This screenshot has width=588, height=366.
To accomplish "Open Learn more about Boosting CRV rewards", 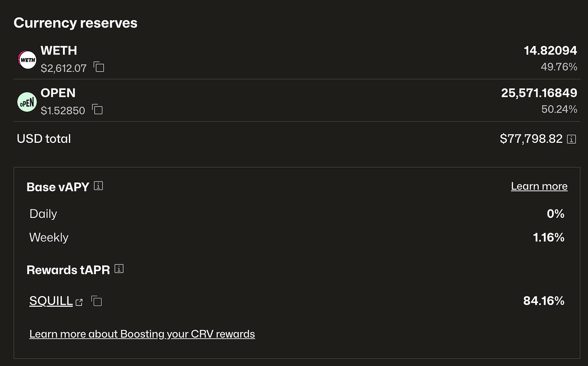I will tap(142, 334).
